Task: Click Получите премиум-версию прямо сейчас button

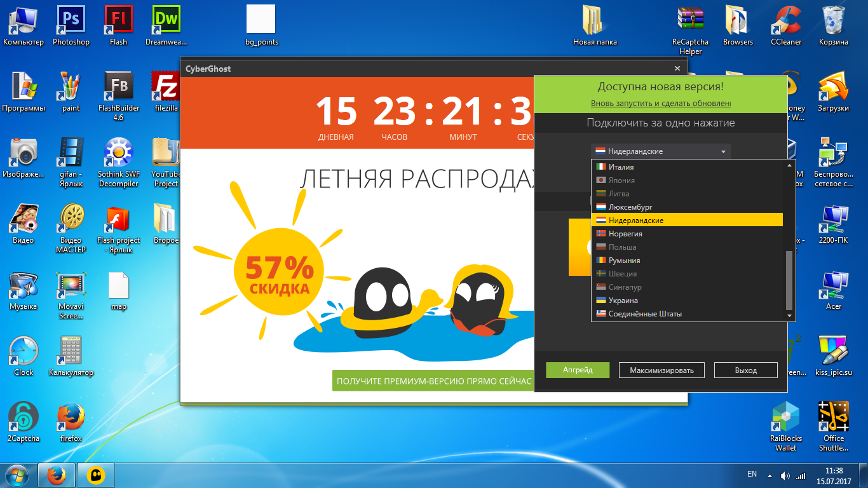Action: pyautogui.click(x=433, y=381)
